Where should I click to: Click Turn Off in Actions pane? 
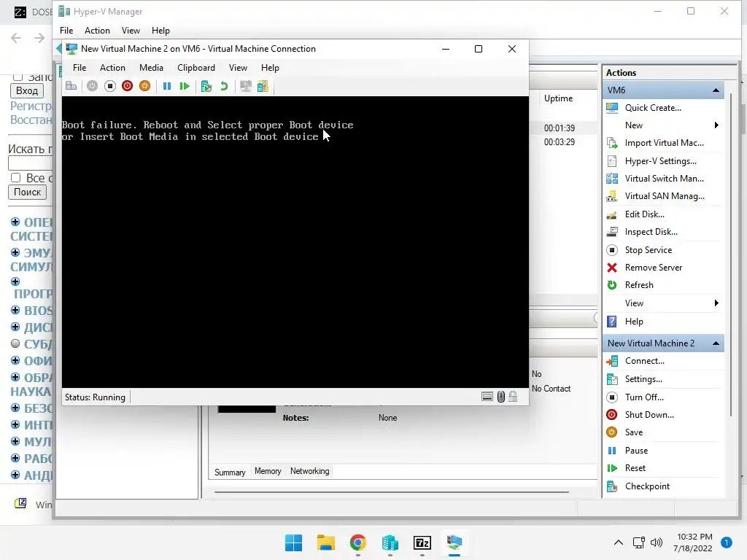(644, 397)
